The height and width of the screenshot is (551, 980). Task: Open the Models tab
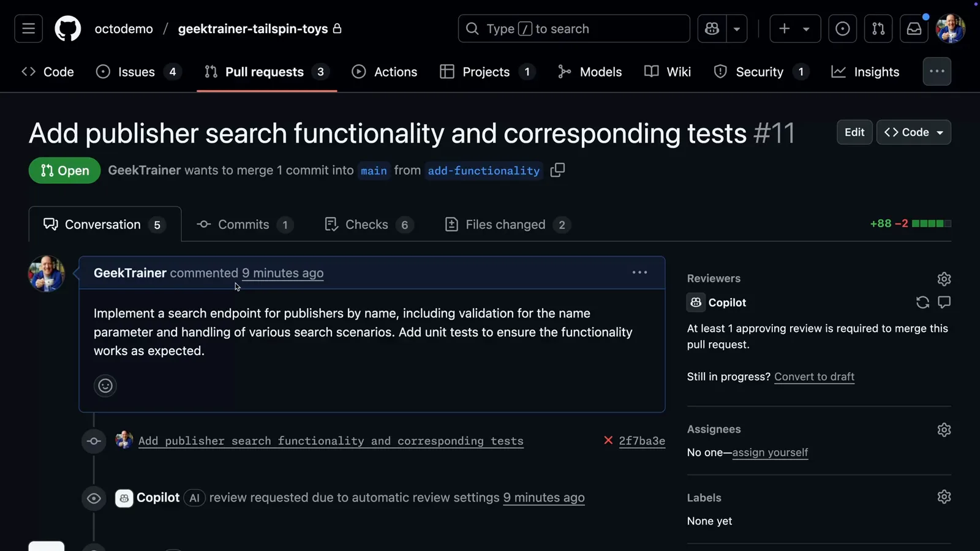pyautogui.click(x=590, y=72)
